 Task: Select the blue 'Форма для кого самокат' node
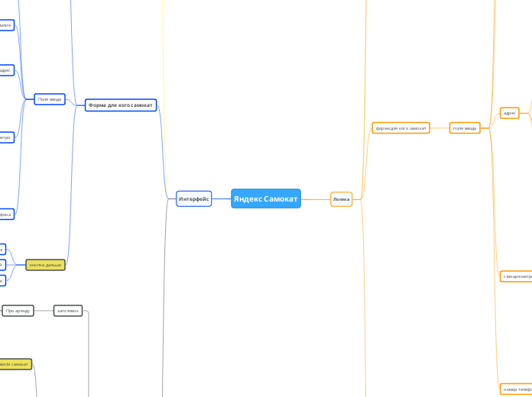coord(121,105)
